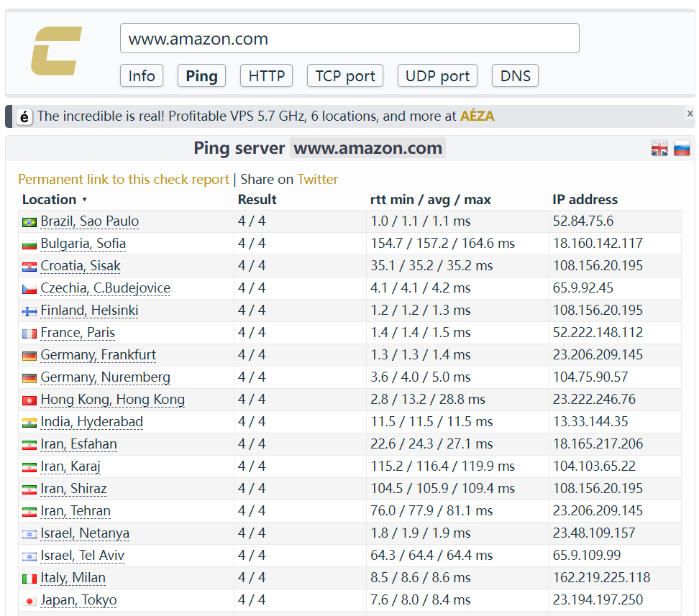
Task: Share report via Twitter link
Action: [317, 179]
